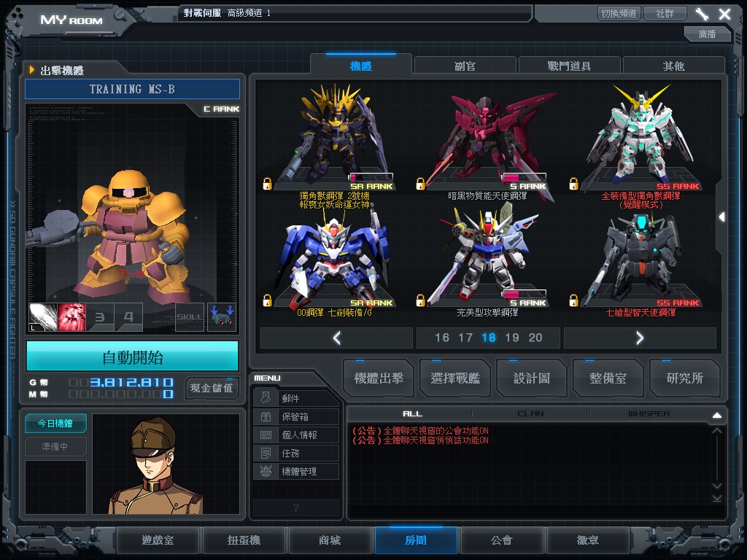This screenshot has width=747, height=560.
Task: Click the 切換頻道 switch channel button
Action: 619,13
